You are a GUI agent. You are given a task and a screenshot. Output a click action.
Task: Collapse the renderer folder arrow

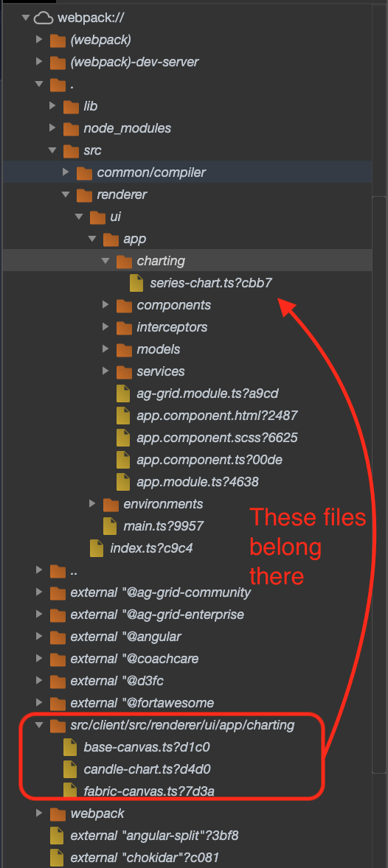66,195
